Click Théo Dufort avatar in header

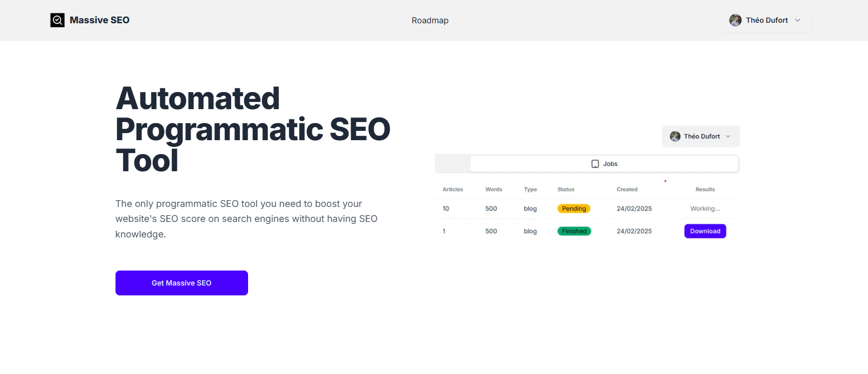click(735, 20)
